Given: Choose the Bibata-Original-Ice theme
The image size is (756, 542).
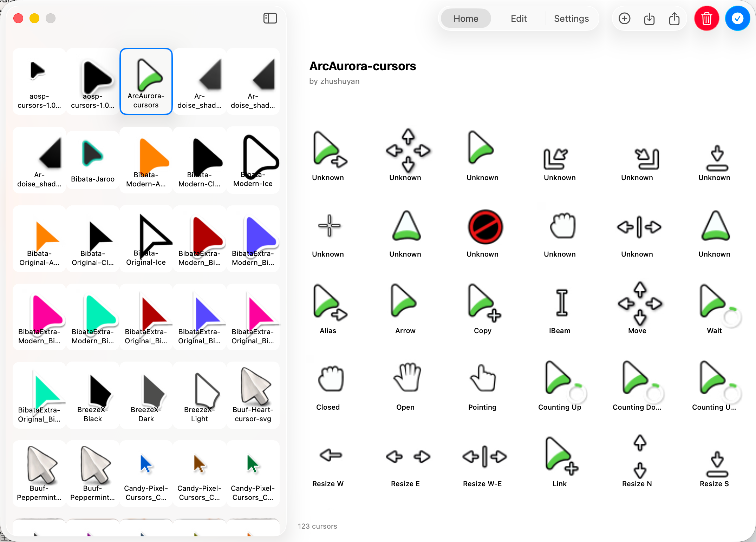Looking at the screenshot, I should coord(146,239).
